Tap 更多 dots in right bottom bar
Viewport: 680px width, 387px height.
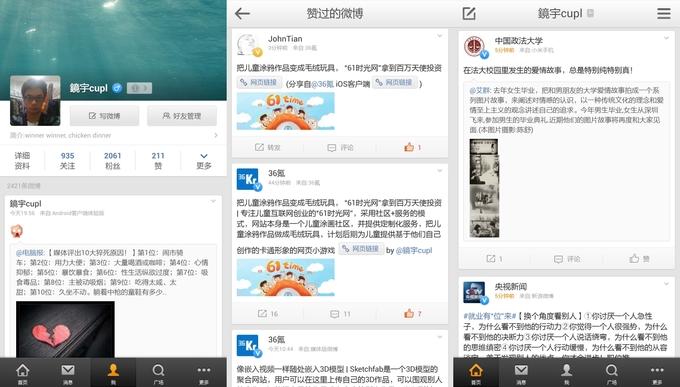point(657,373)
